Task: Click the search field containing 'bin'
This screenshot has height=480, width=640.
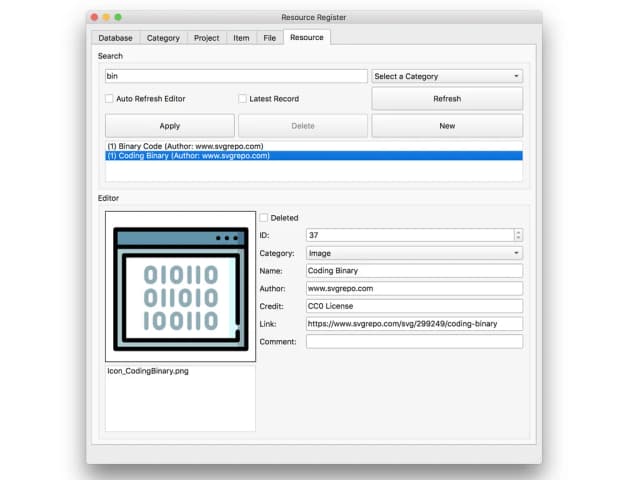Action: point(236,76)
